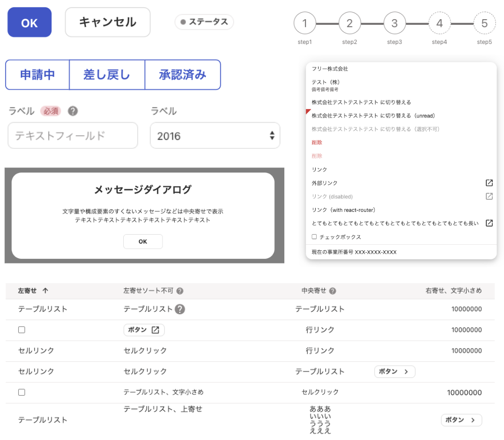Enable the チェックボックス item in the right panel list
The width and height of the screenshot is (504, 440).
[314, 237]
